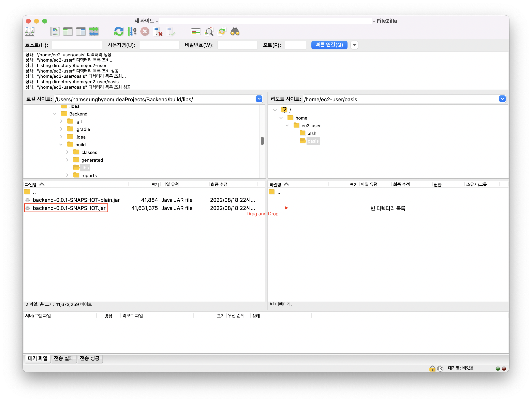This screenshot has height=402, width=532.
Task: Toggle synchronized browsing icon
Action: click(x=222, y=31)
